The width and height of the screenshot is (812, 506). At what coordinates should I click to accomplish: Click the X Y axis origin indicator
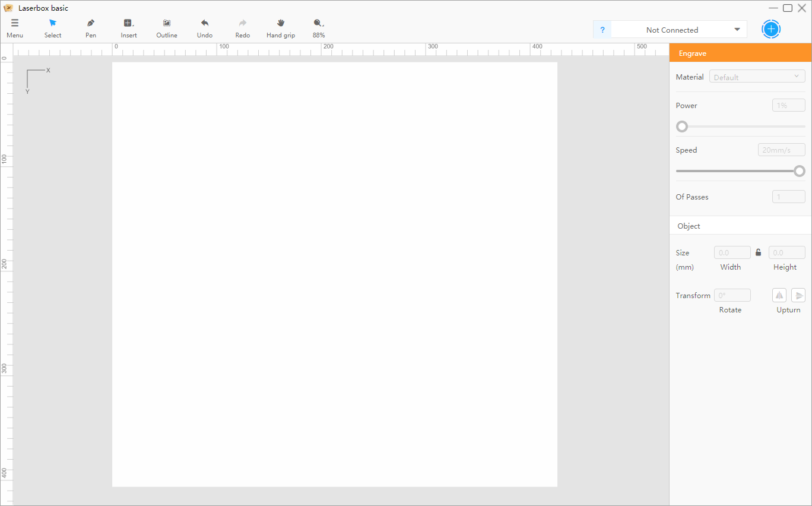click(x=38, y=81)
